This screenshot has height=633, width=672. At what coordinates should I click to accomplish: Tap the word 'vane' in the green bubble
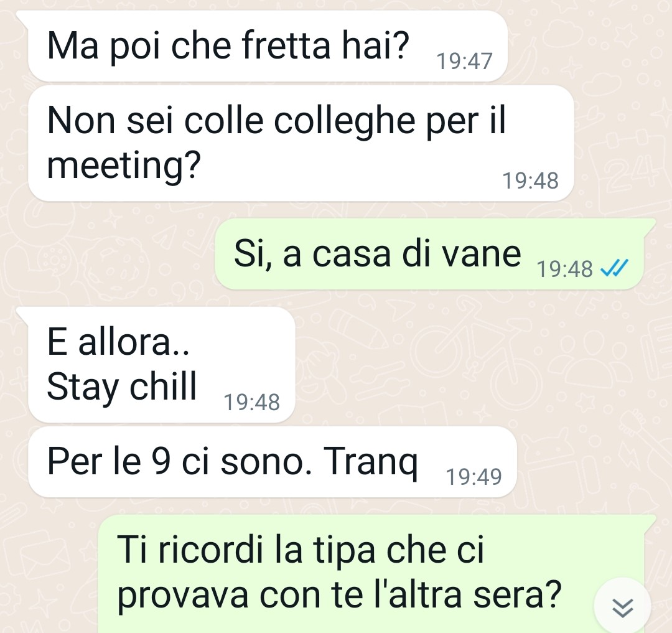pyautogui.click(x=481, y=255)
